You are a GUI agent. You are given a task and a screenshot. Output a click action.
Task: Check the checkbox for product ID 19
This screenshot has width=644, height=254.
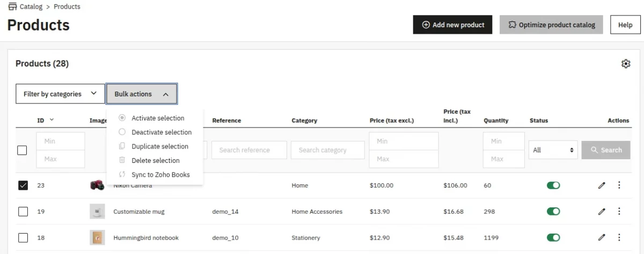coord(23,212)
